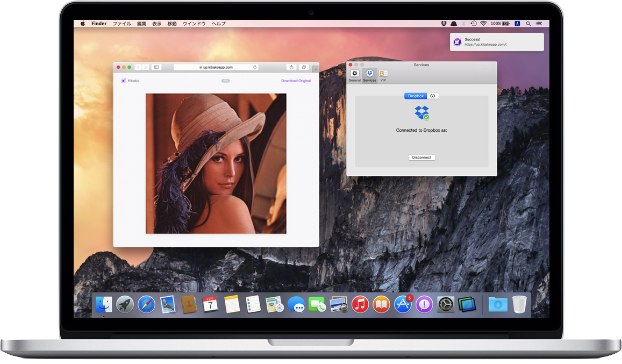Screen dimensions: 622x364
Task: Show all tabs in Safari
Action: pos(304,67)
